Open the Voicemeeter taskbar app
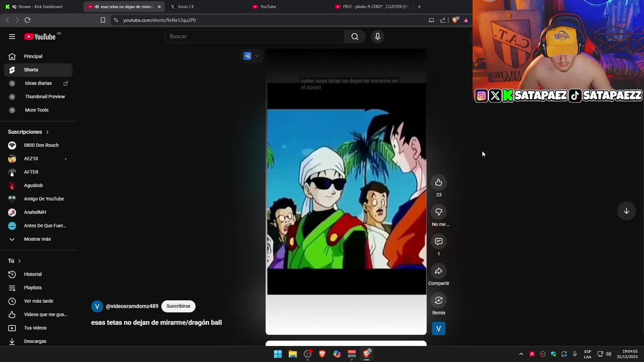Screen dimensions: 644x362 (x=352, y=354)
